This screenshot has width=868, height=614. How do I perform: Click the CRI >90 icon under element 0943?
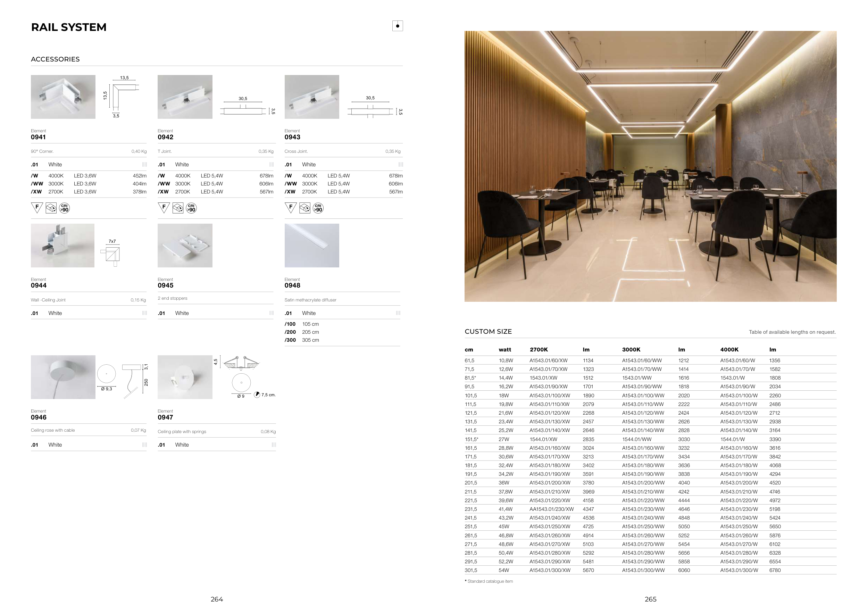(x=318, y=208)
